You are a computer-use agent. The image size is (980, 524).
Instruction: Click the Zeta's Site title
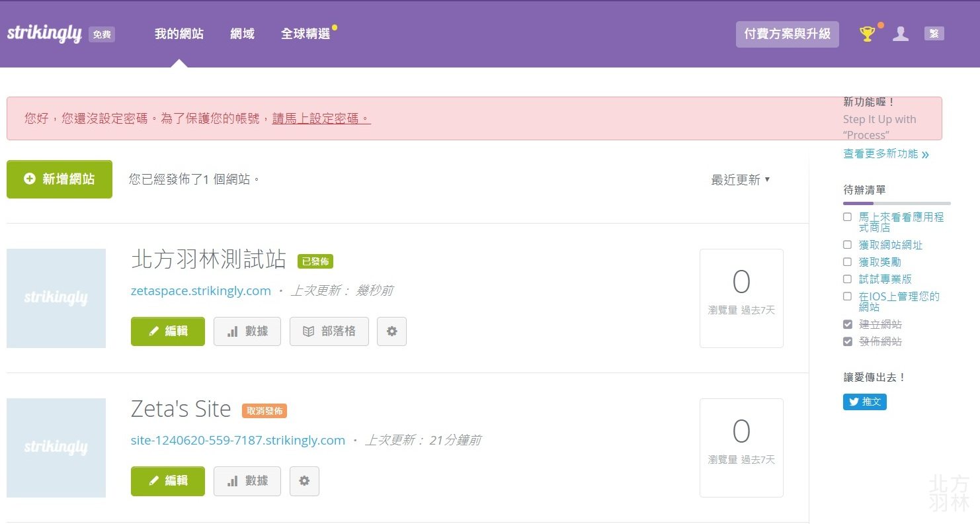[x=181, y=410]
